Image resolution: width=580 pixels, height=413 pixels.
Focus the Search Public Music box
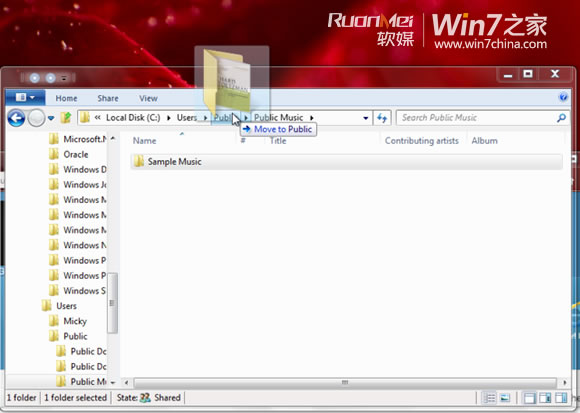[x=477, y=118]
